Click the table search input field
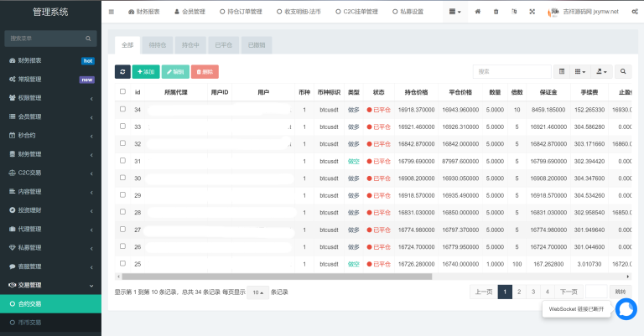Screen dimensions: 644x336 pos(512,72)
